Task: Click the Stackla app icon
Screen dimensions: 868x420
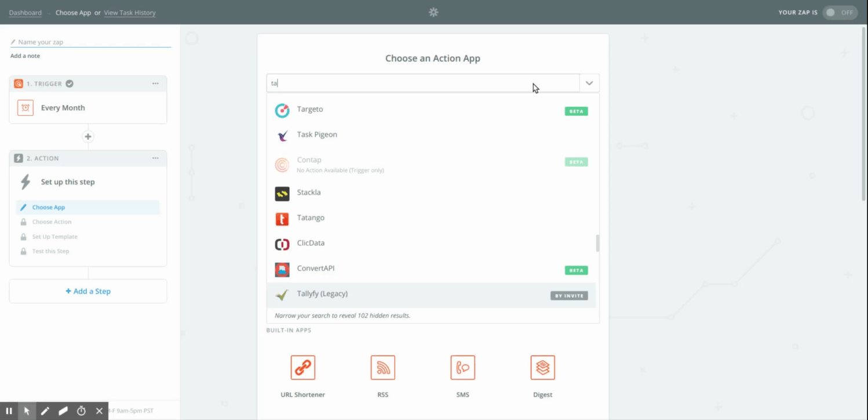Action: (282, 193)
